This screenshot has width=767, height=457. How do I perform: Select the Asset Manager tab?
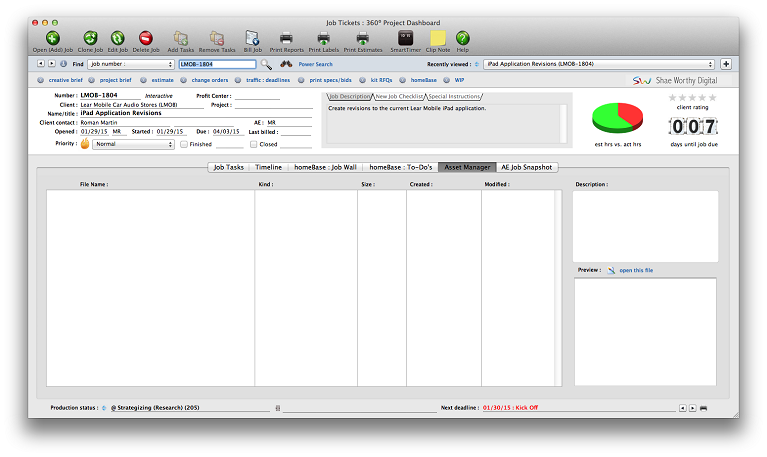point(467,167)
